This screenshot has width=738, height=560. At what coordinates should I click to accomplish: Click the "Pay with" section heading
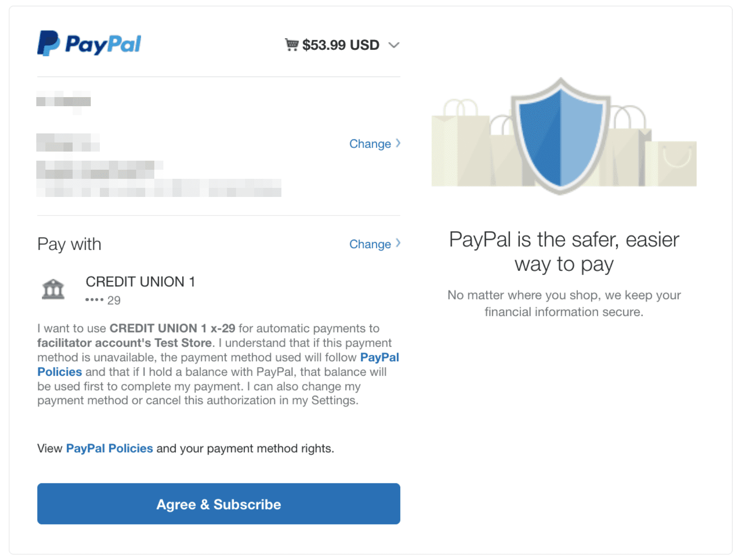[69, 244]
